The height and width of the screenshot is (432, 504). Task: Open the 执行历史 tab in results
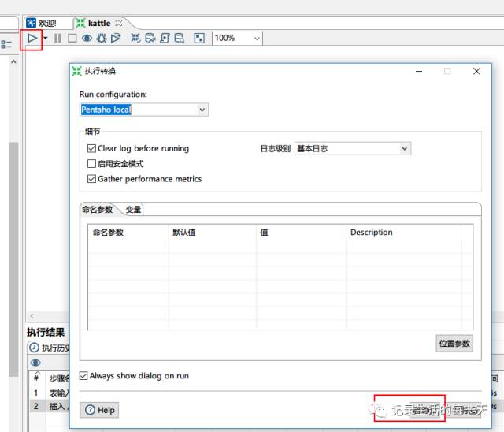(x=50, y=348)
